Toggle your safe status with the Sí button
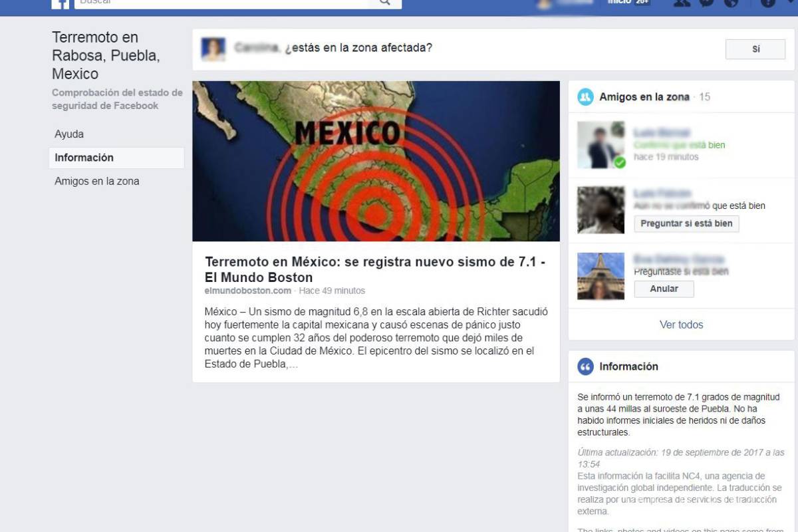 click(755, 49)
